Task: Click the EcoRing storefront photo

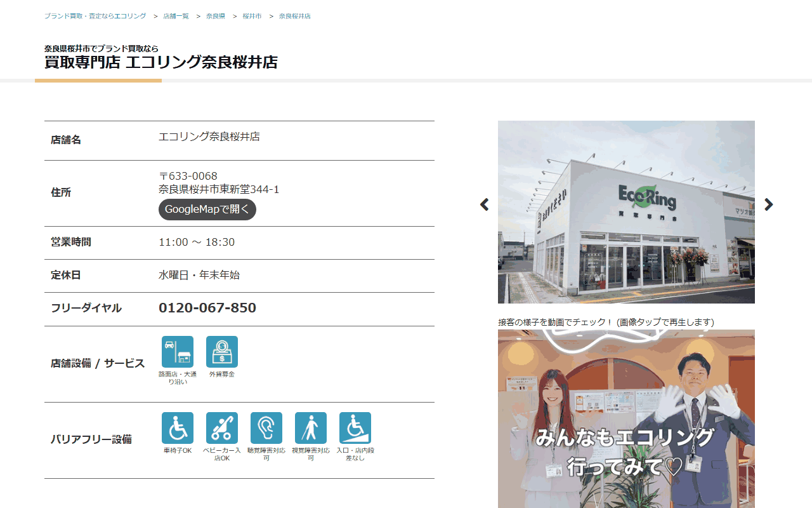Action: pos(626,212)
